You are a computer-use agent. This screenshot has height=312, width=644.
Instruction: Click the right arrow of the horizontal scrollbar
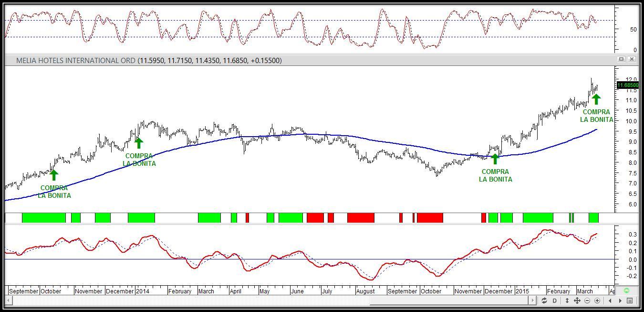coord(532,301)
